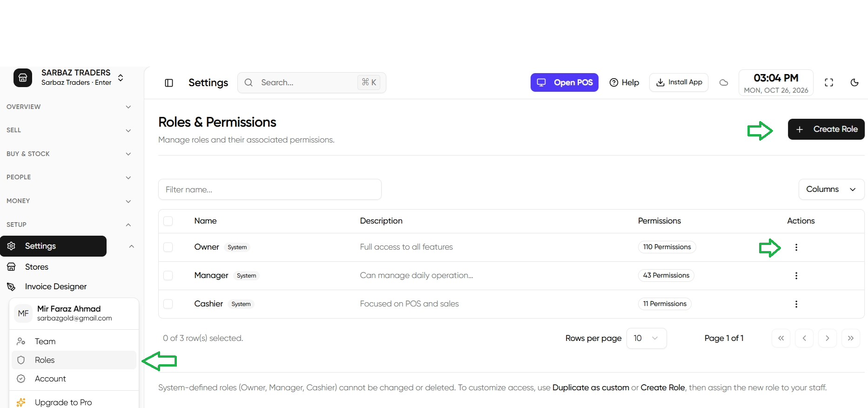Expand the SELL sidebar section
The width and height of the screenshot is (868, 408).
click(69, 130)
